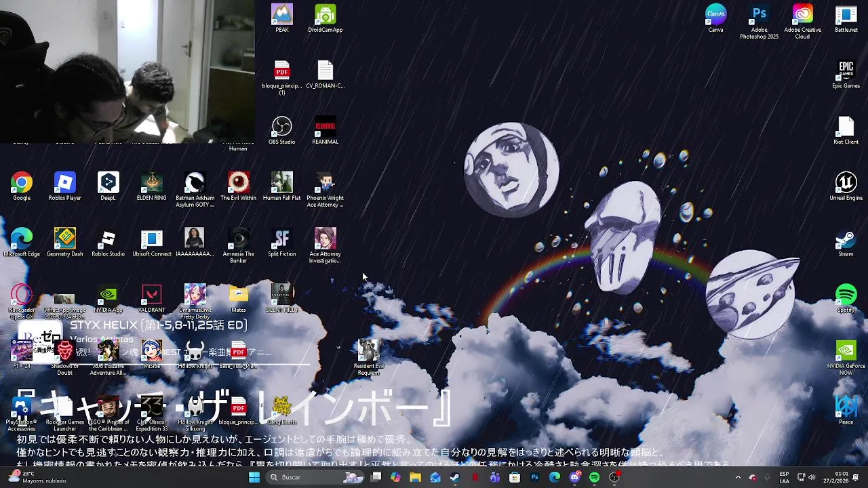The image size is (868, 488).
Task: Open NVIDIA GeForce NOW shortcut
Action: (846, 358)
